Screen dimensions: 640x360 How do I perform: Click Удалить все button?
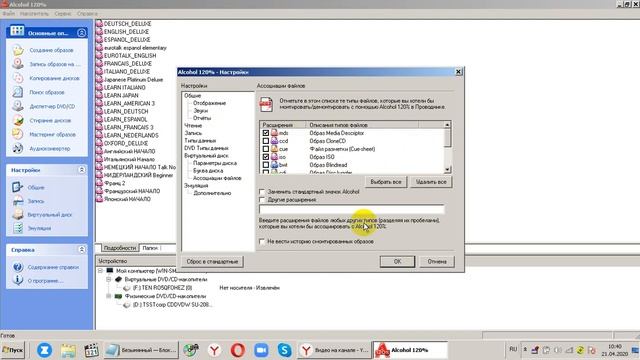(431, 182)
